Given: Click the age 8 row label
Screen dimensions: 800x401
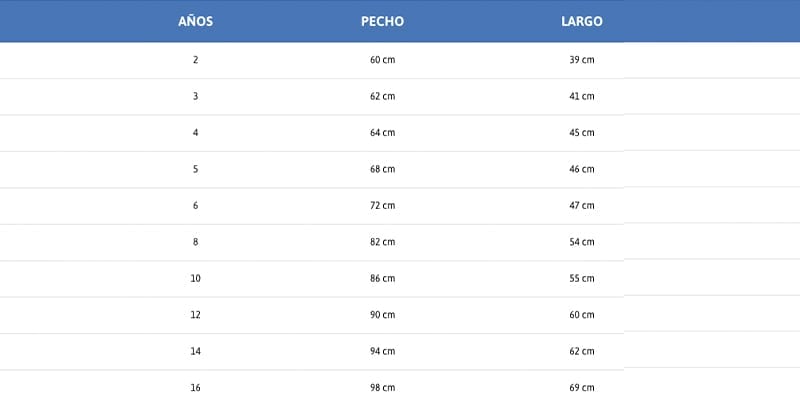Looking at the screenshot, I should tap(195, 242).
